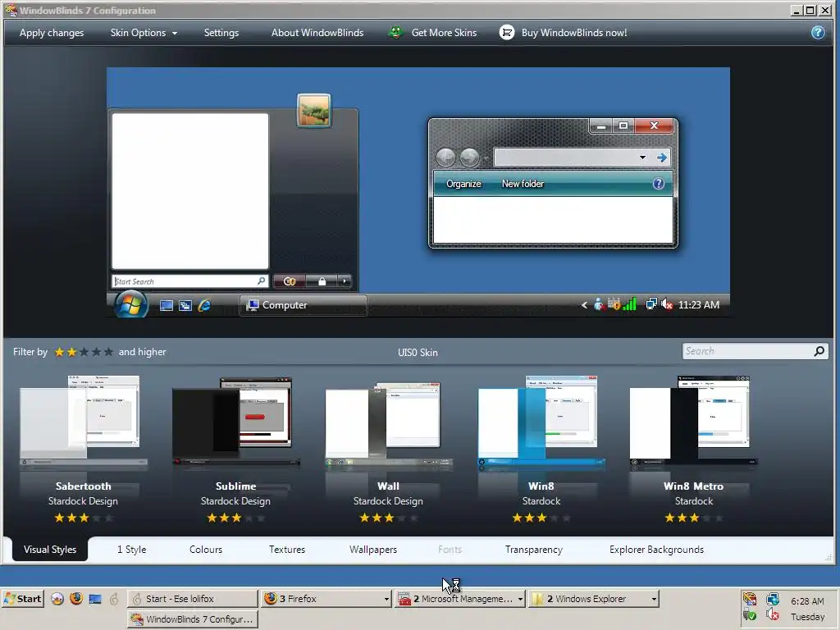840x630 pixels.
Task: Click the user picture in preview start menu
Action: pos(314,111)
